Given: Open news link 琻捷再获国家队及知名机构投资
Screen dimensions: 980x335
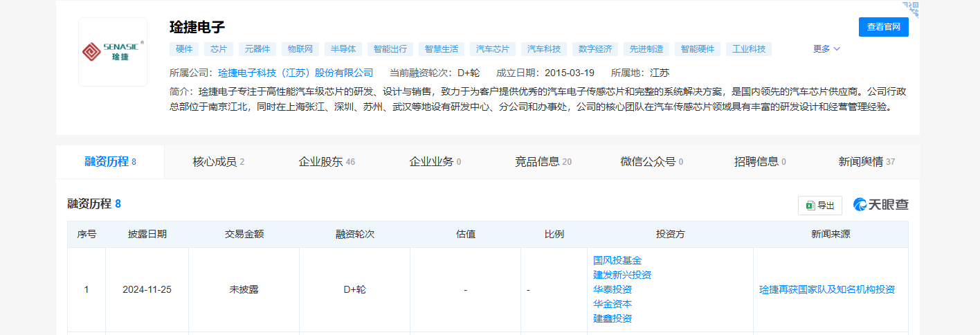Looking at the screenshot, I should (x=827, y=289).
